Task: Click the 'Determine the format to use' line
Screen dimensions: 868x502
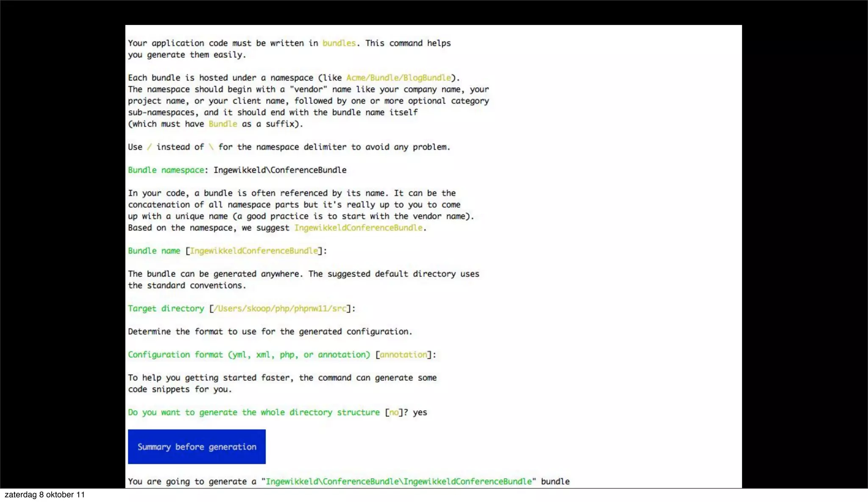Action: [x=270, y=332]
